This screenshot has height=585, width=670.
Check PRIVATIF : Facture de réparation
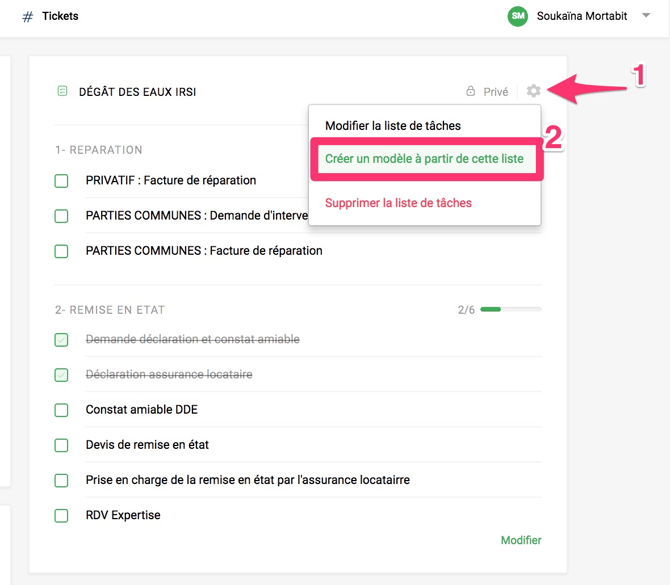point(62,181)
